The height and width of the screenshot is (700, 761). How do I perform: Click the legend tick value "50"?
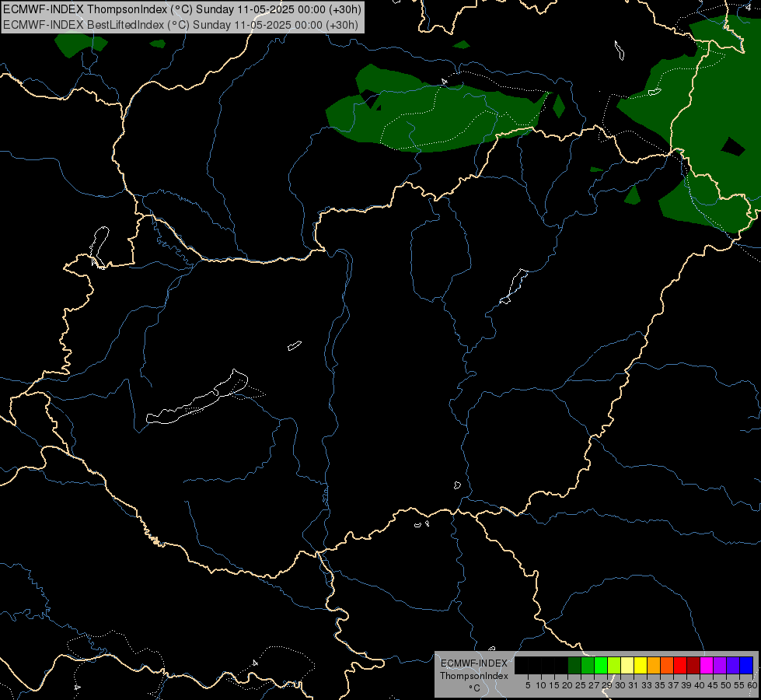726,685
